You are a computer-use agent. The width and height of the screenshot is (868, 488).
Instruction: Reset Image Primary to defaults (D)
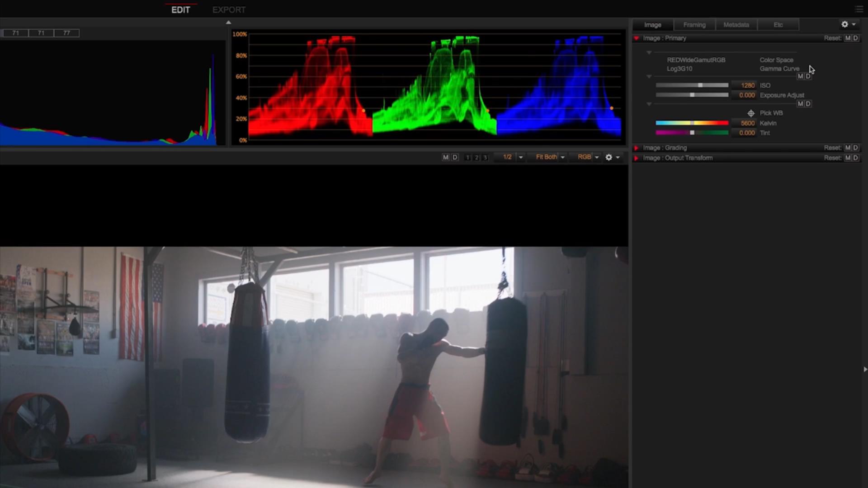click(x=855, y=38)
